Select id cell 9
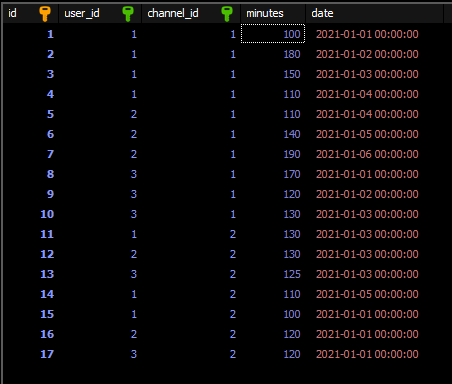This screenshot has height=384, width=452. click(x=31, y=194)
